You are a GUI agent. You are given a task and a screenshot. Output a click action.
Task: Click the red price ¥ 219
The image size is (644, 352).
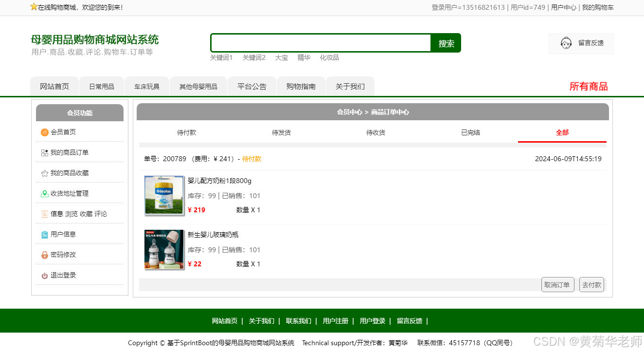(x=197, y=210)
